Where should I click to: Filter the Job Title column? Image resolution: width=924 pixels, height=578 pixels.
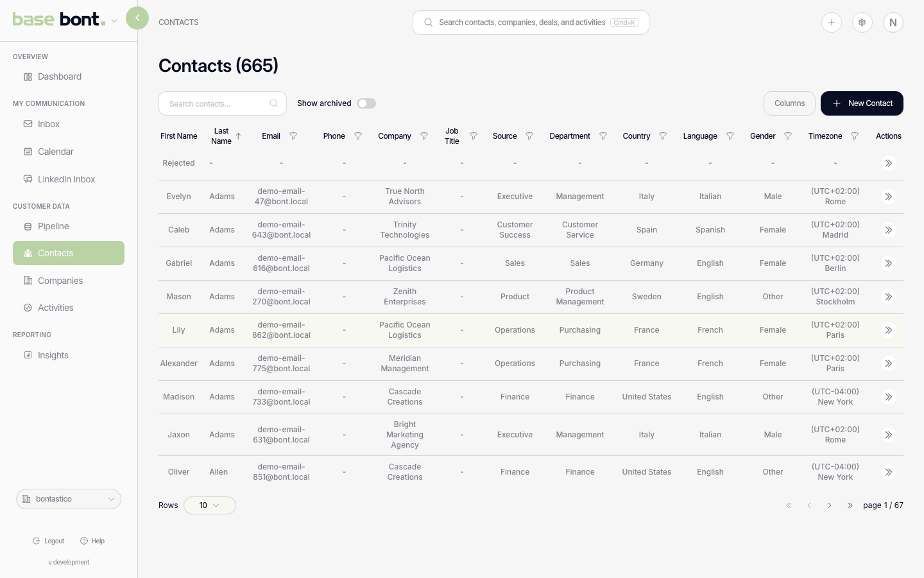[474, 136]
